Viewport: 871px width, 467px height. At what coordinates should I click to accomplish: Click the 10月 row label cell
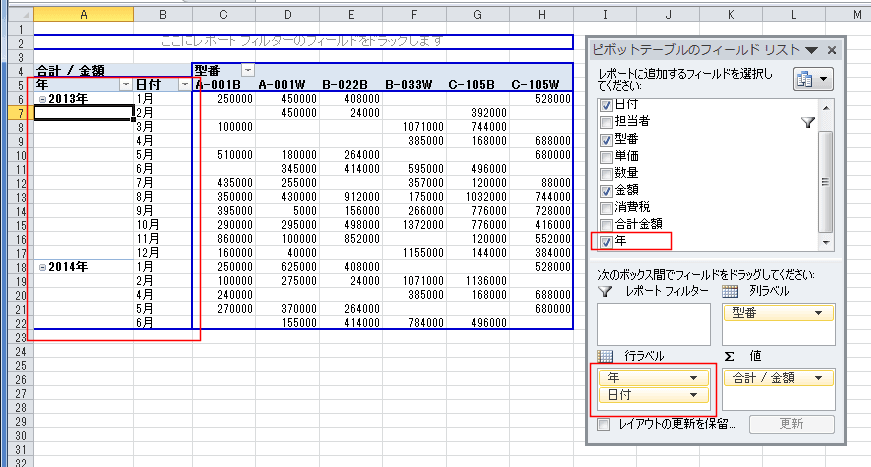point(163,225)
